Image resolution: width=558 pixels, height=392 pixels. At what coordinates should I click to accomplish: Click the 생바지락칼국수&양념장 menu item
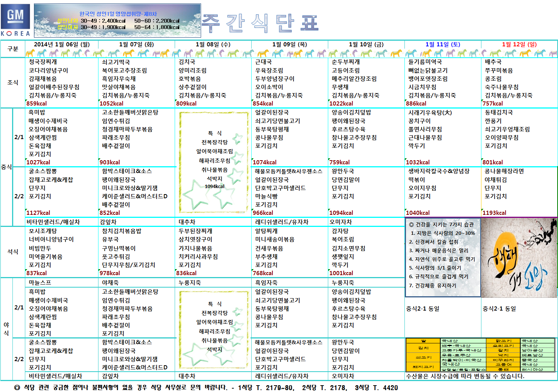point(439,171)
